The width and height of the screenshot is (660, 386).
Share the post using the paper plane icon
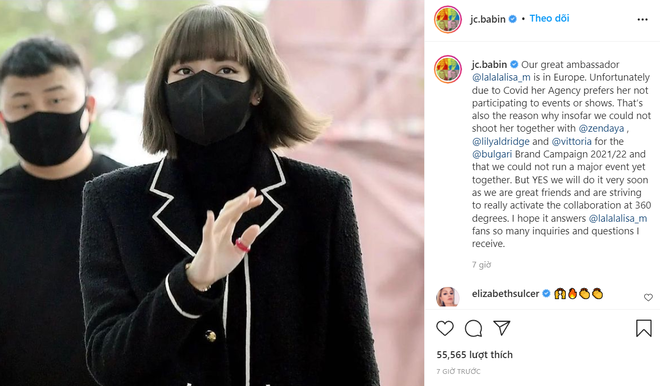coord(502,328)
